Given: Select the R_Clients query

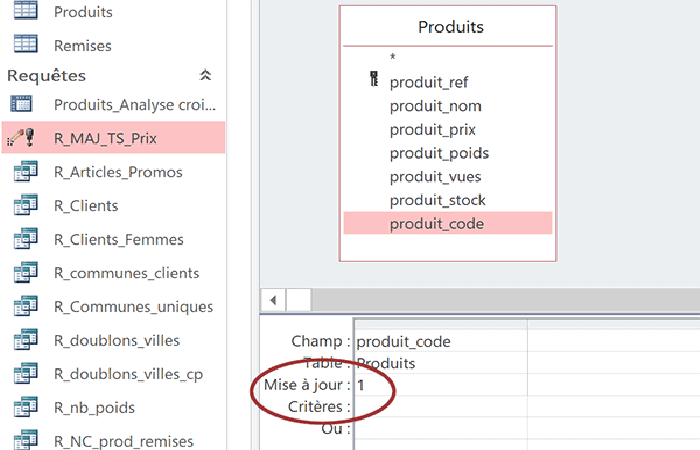Looking at the screenshot, I should [x=113, y=205].
